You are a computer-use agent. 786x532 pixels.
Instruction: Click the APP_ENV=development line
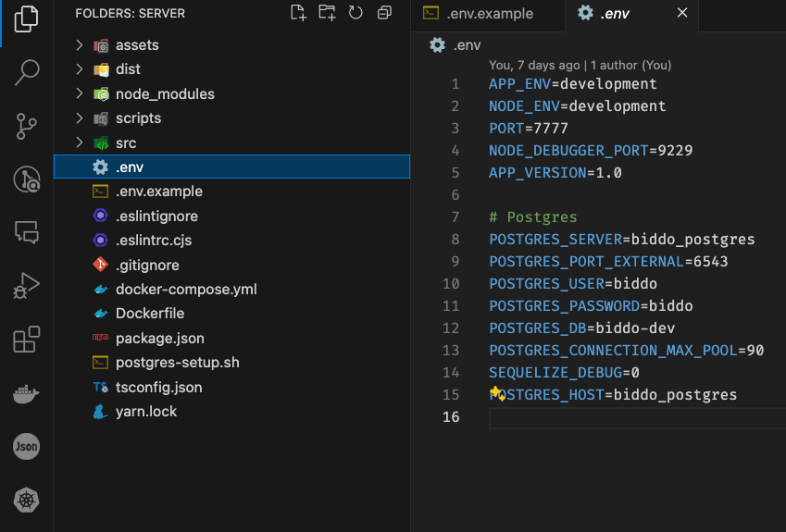click(x=572, y=83)
